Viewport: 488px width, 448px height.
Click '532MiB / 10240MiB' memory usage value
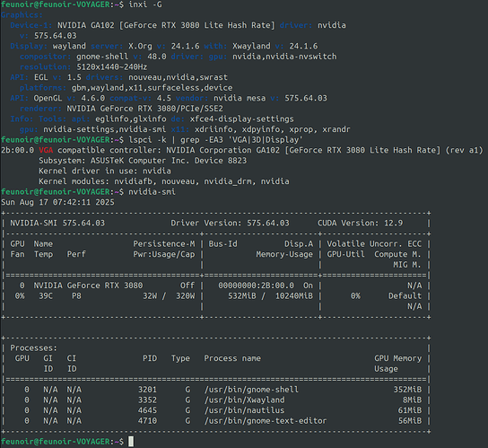click(x=270, y=295)
